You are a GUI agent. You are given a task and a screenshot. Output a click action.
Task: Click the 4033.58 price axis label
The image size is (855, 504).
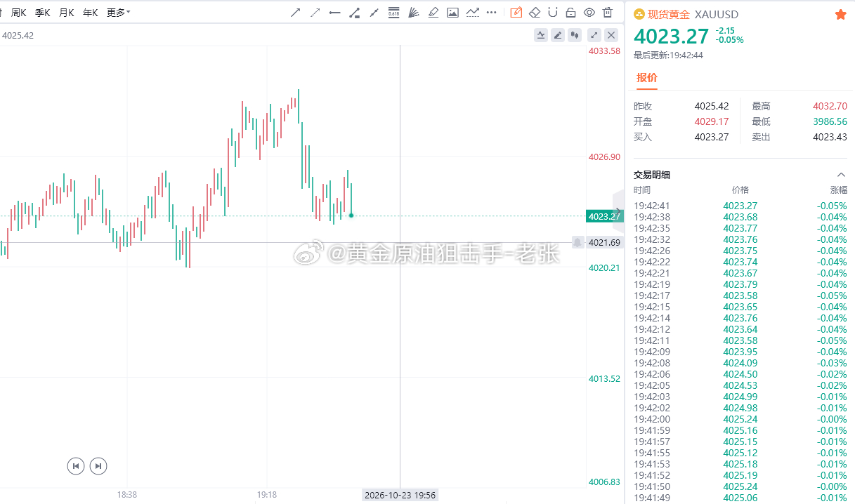pos(604,51)
